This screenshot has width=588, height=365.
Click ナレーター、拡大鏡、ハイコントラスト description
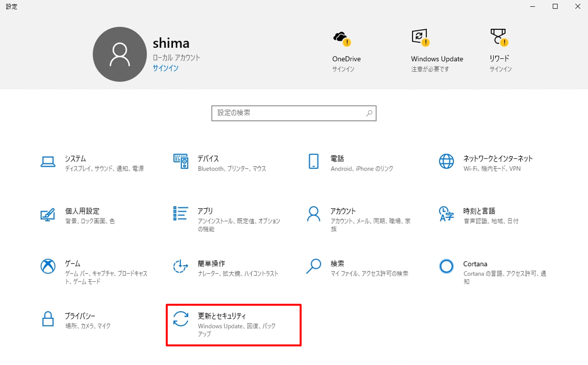point(238,273)
